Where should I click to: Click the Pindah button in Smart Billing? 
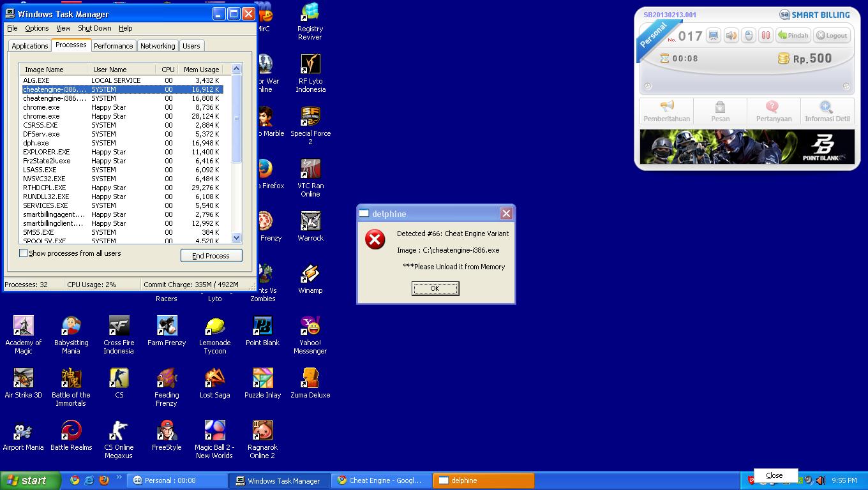[793, 36]
